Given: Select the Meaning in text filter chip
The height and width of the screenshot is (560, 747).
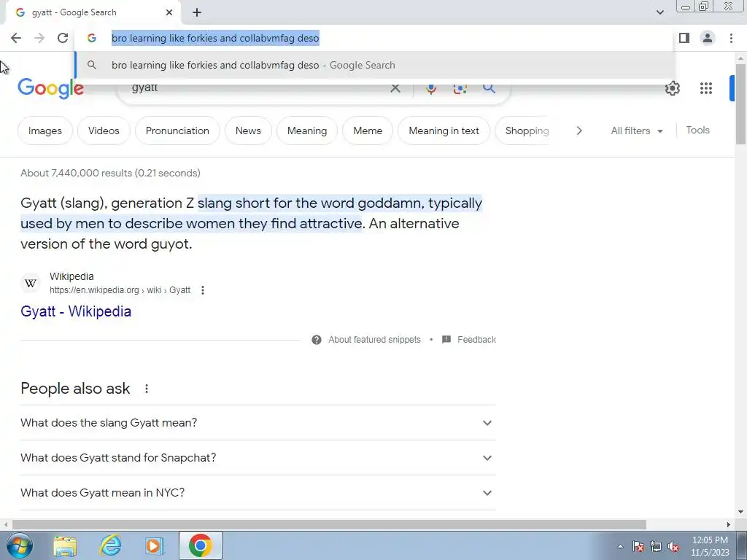Looking at the screenshot, I should (444, 131).
